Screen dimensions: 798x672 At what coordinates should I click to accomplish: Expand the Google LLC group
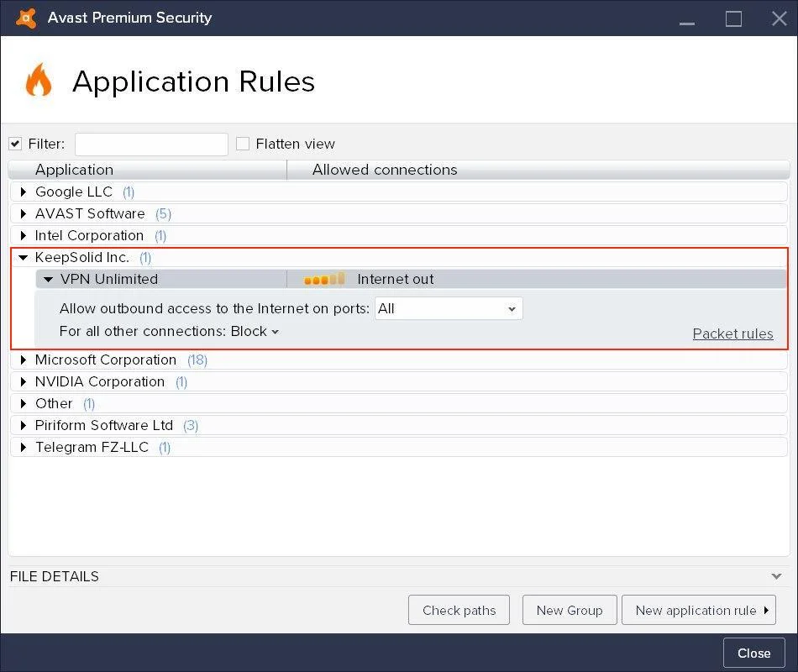(x=24, y=192)
